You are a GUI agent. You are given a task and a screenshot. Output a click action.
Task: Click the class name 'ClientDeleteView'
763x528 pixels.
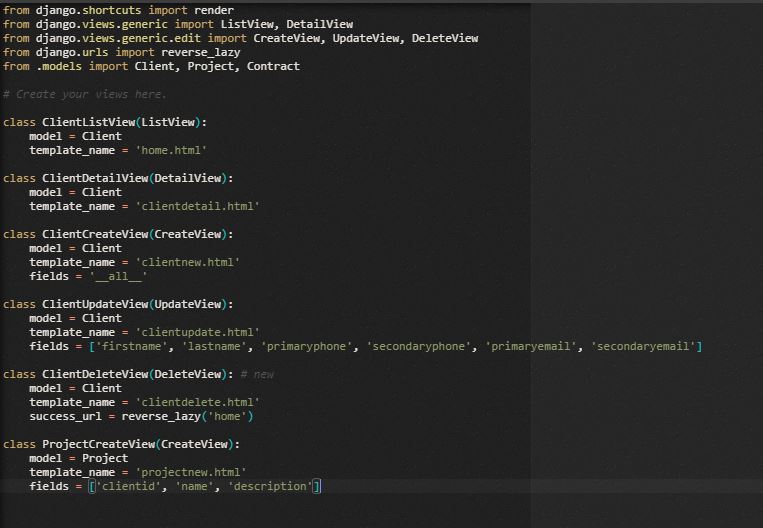[95, 374]
